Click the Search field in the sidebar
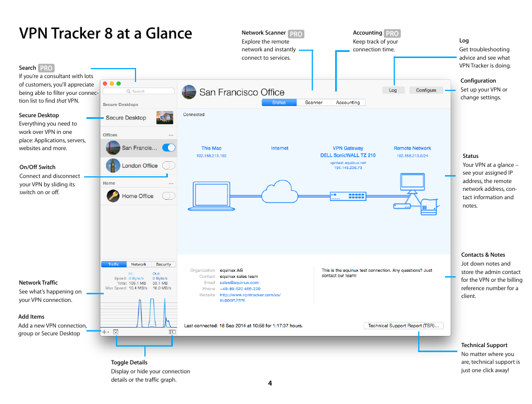This screenshot has height=404, width=532. 138,91
